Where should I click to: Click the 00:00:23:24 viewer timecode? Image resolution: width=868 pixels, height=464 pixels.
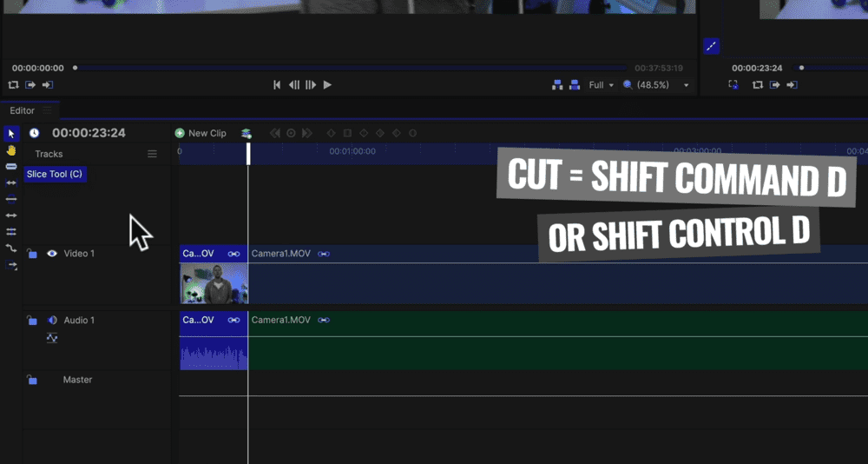click(x=757, y=68)
